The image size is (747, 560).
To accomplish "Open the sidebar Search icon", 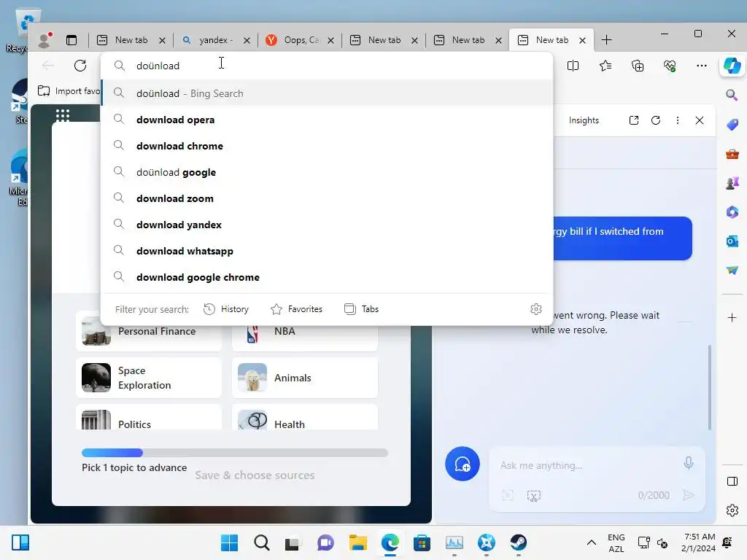I will point(732,95).
